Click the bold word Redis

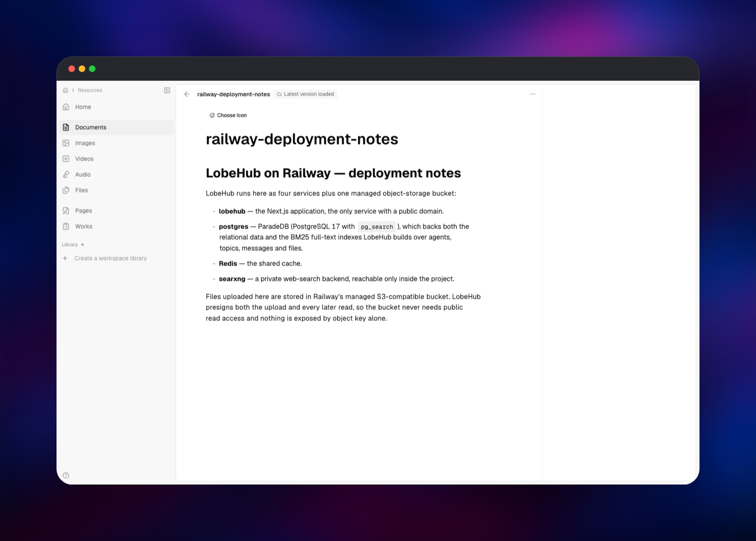click(x=228, y=264)
